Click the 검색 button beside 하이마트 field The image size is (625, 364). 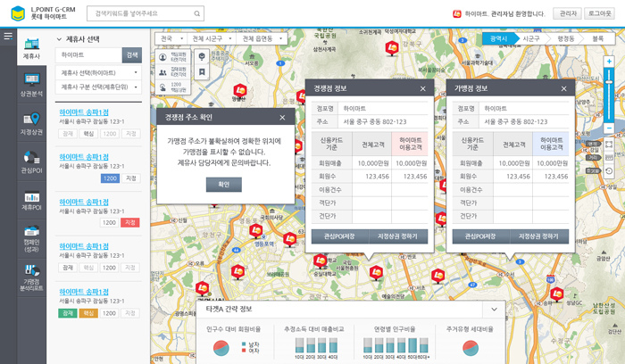132,55
